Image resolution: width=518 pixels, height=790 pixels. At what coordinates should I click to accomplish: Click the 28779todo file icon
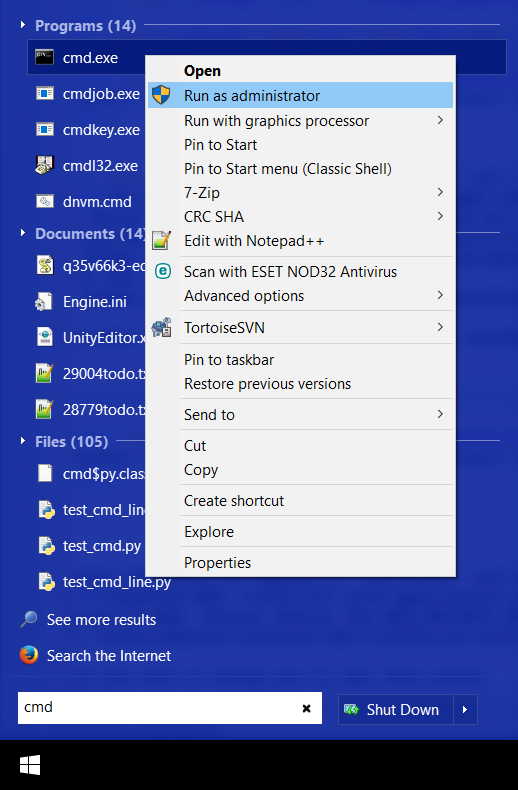click(x=44, y=409)
